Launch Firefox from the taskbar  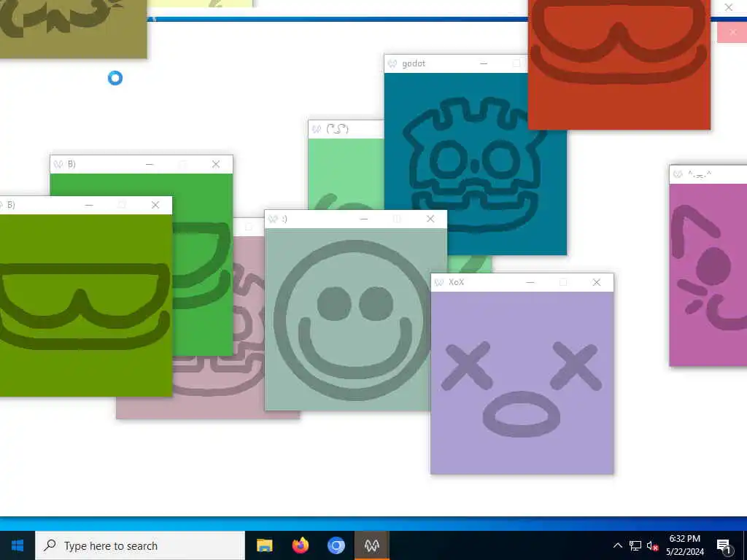coord(300,545)
